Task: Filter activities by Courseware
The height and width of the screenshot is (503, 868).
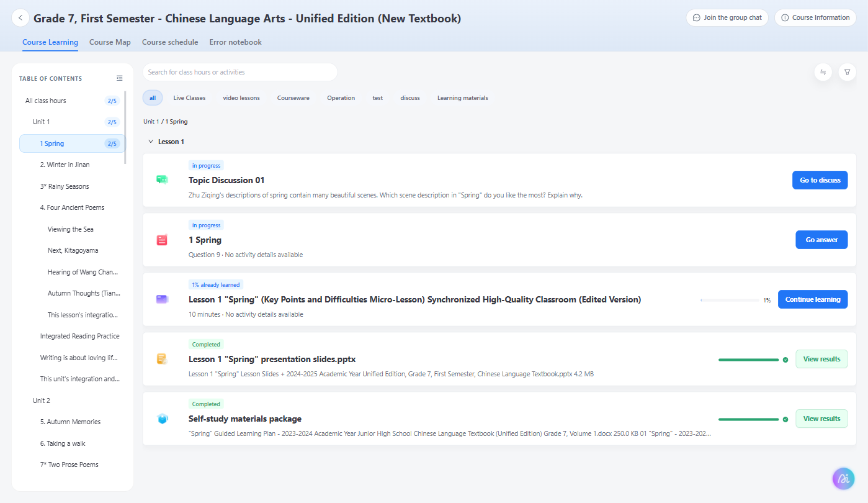Action: coord(293,98)
